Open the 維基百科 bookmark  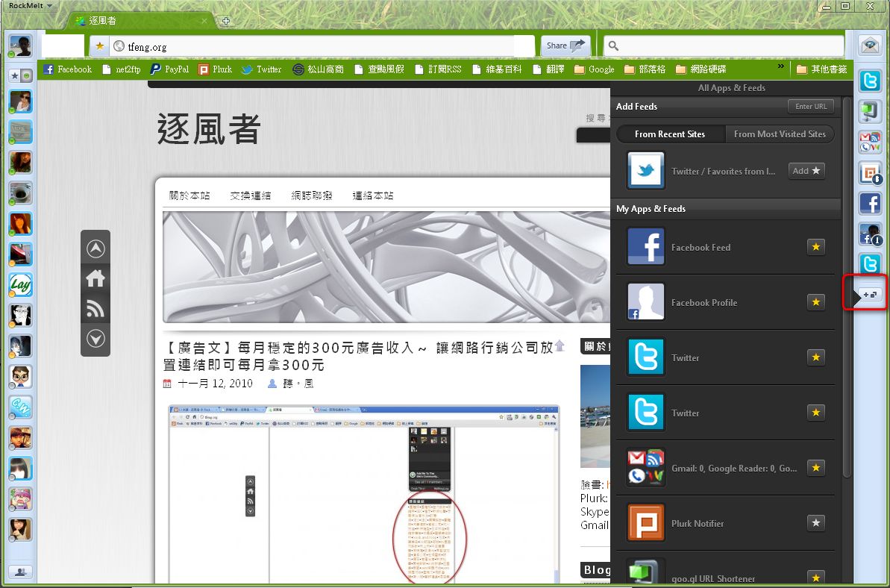click(x=497, y=69)
